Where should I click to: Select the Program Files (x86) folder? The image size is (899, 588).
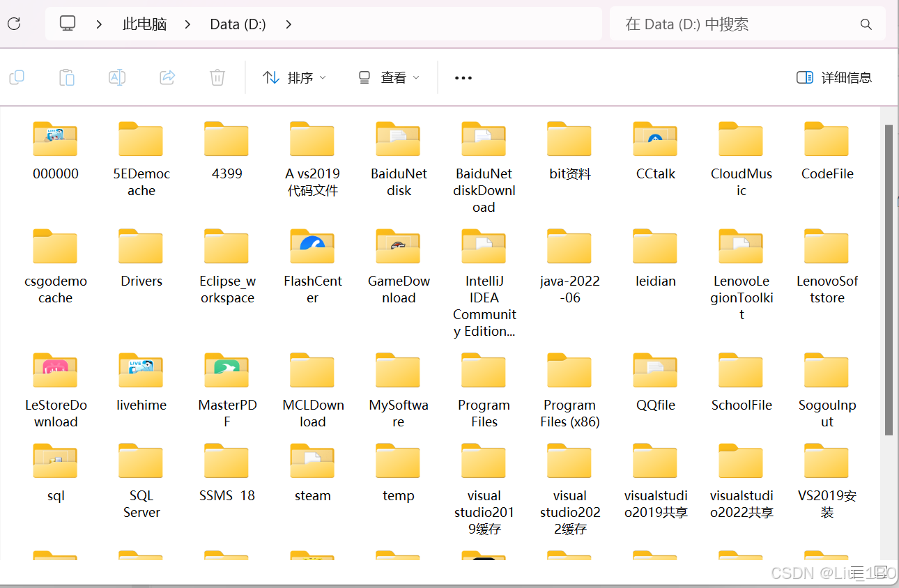tap(570, 390)
